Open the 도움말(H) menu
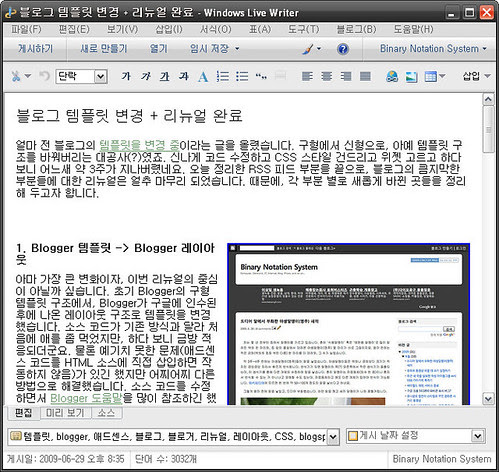 413,29
